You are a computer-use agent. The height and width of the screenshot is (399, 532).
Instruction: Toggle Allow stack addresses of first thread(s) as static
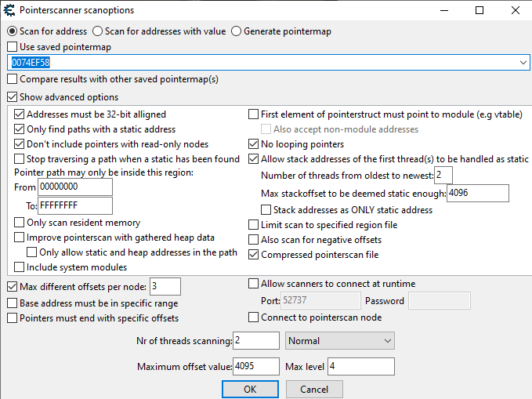coord(253,159)
